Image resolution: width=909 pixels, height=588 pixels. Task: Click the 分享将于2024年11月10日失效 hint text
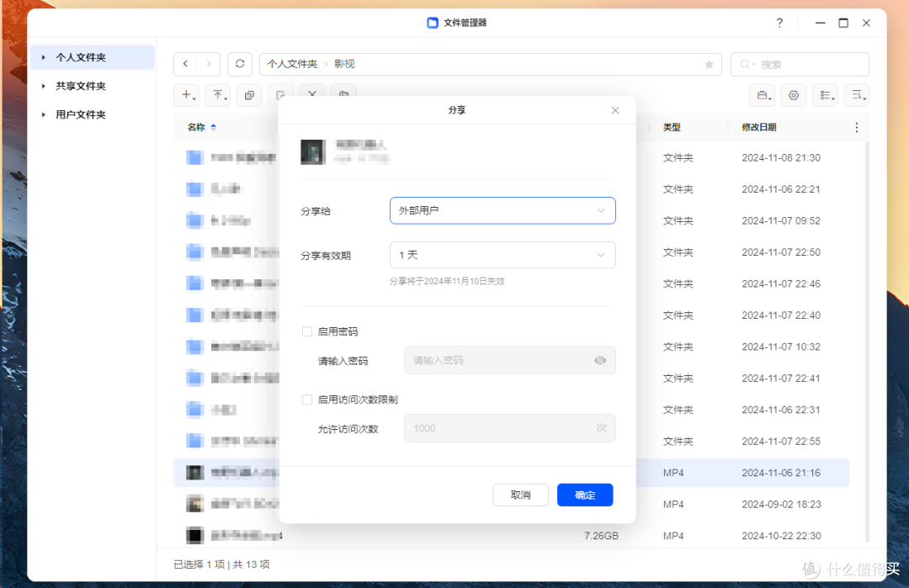(x=447, y=281)
